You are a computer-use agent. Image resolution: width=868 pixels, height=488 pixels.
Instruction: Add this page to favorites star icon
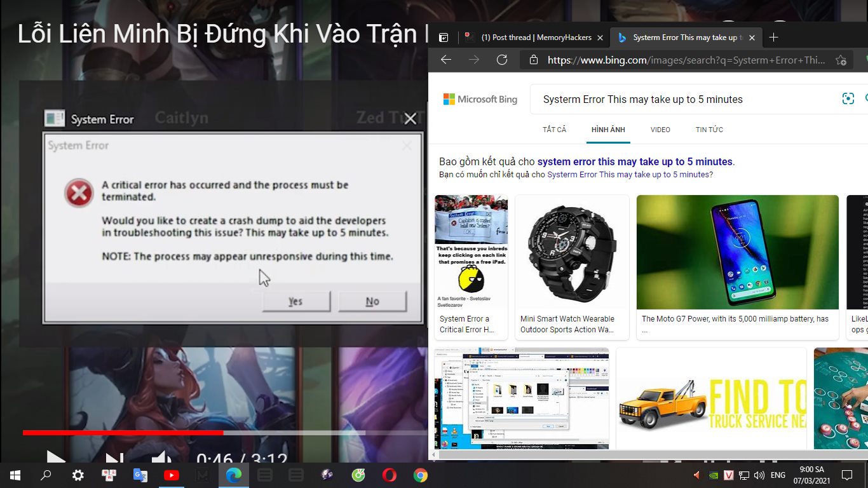click(x=841, y=60)
